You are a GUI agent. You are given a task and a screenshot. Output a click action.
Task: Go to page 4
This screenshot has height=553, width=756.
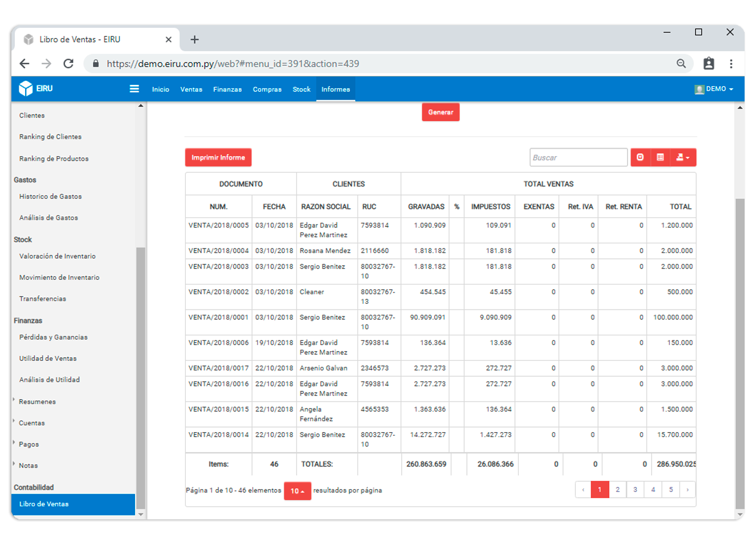[653, 490]
